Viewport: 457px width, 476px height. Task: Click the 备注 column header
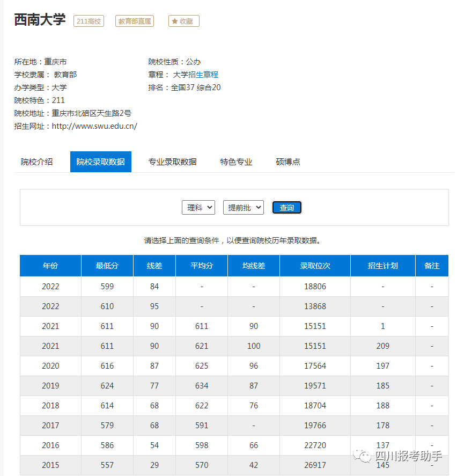point(432,266)
